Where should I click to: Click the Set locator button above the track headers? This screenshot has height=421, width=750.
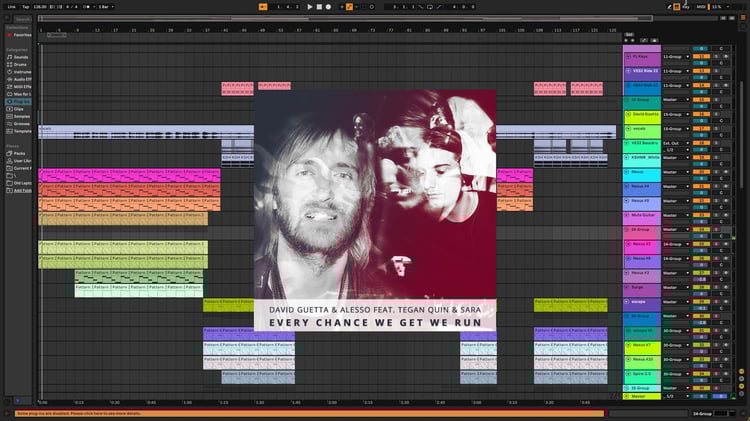[x=629, y=35]
